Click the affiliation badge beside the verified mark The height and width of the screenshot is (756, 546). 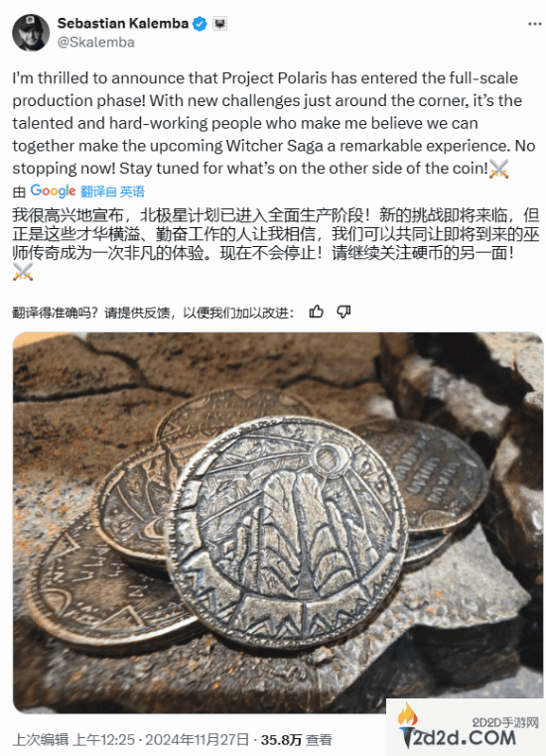pos(219,23)
